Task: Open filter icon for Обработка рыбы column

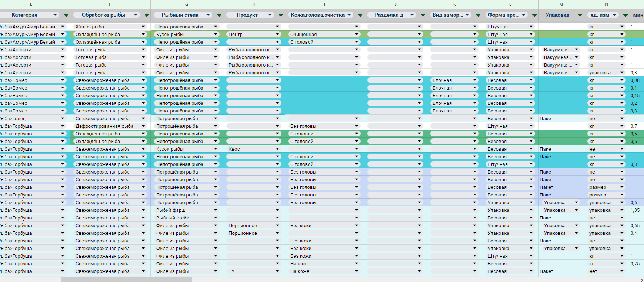Action: pos(146,15)
